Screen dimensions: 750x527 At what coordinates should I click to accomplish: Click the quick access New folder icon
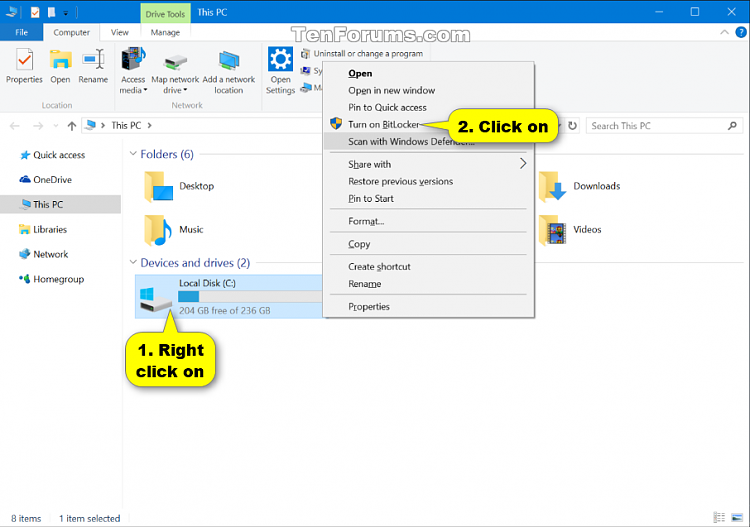pos(51,12)
